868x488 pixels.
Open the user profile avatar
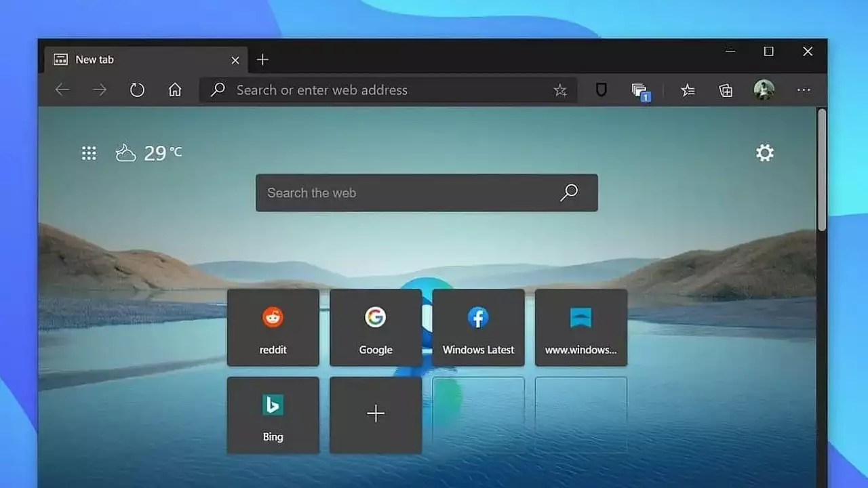pyautogui.click(x=764, y=90)
